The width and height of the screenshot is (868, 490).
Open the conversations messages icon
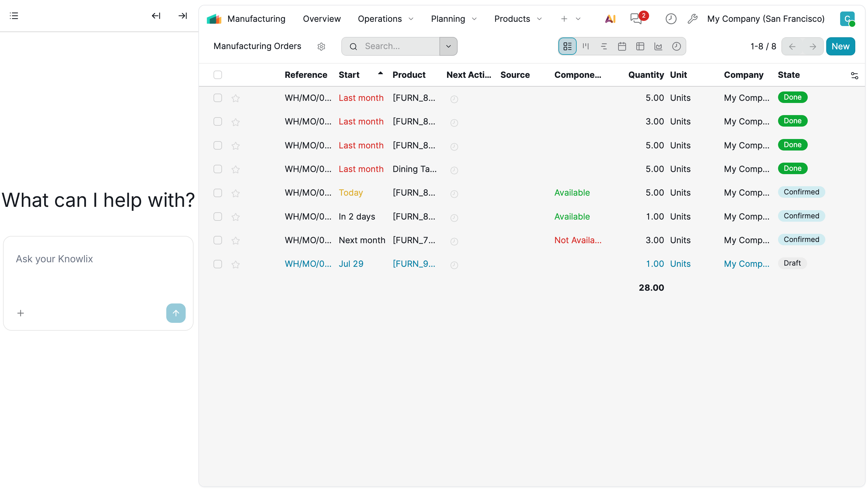(x=636, y=18)
